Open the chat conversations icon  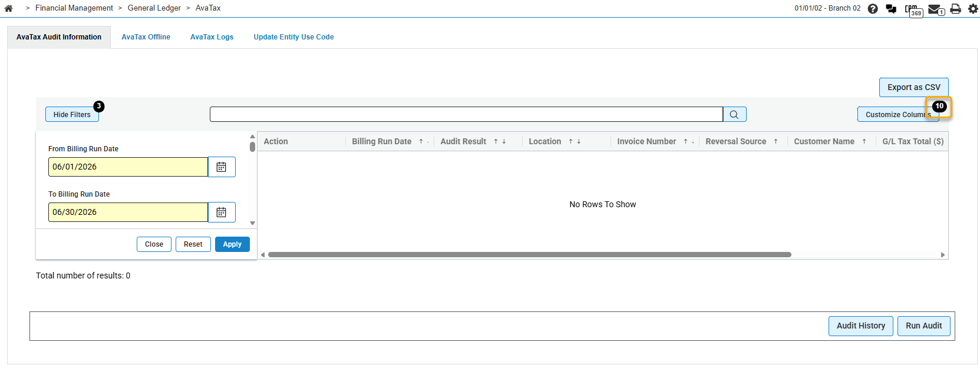[x=891, y=9]
